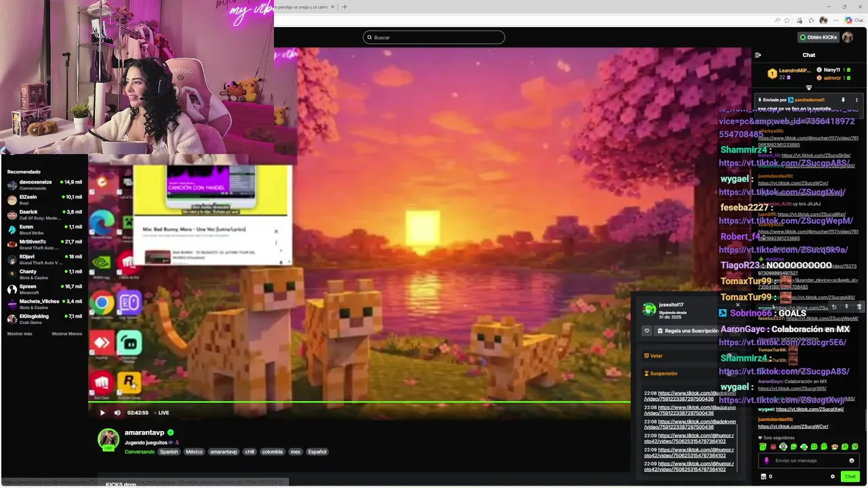Open Streamlabs desktop icon in stream
Screen dimensions: 868x488
tap(129, 343)
